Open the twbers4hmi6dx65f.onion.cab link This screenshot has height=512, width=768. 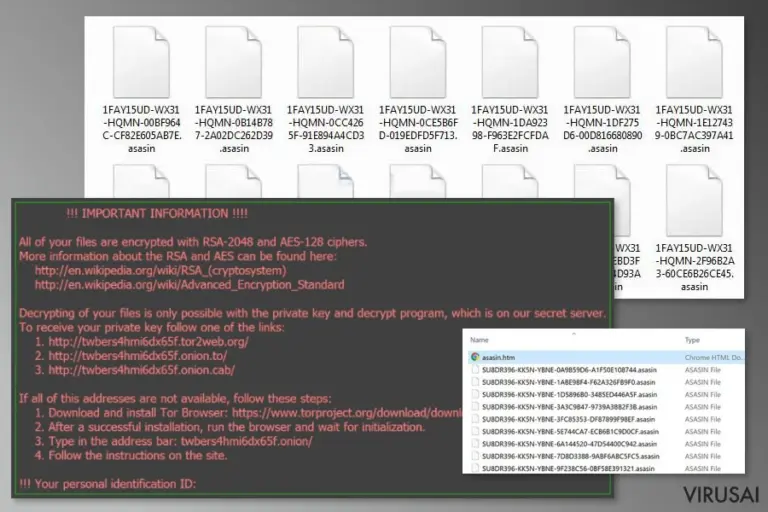click(142, 370)
